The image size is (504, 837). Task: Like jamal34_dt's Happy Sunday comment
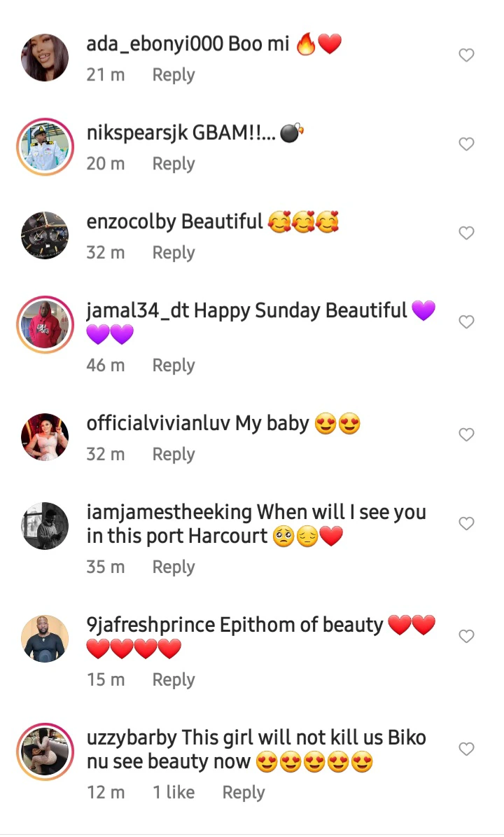coord(466,322)
